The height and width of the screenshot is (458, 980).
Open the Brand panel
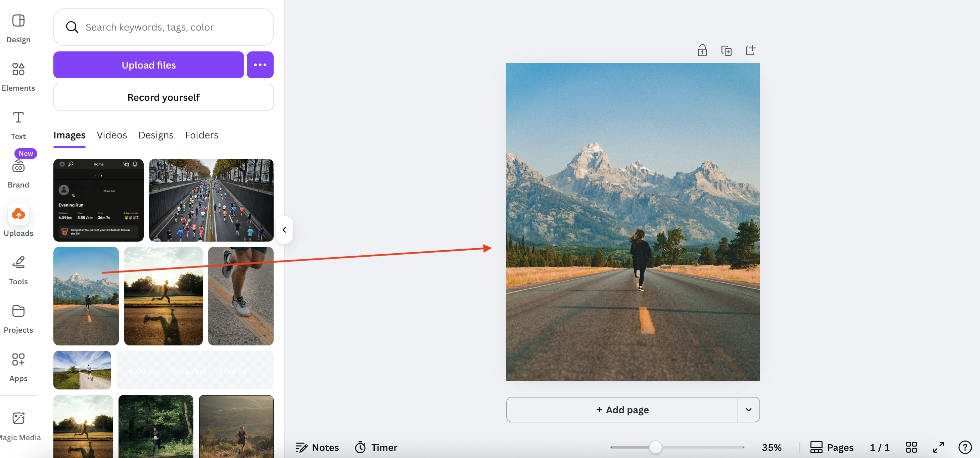tap(18, 173)
